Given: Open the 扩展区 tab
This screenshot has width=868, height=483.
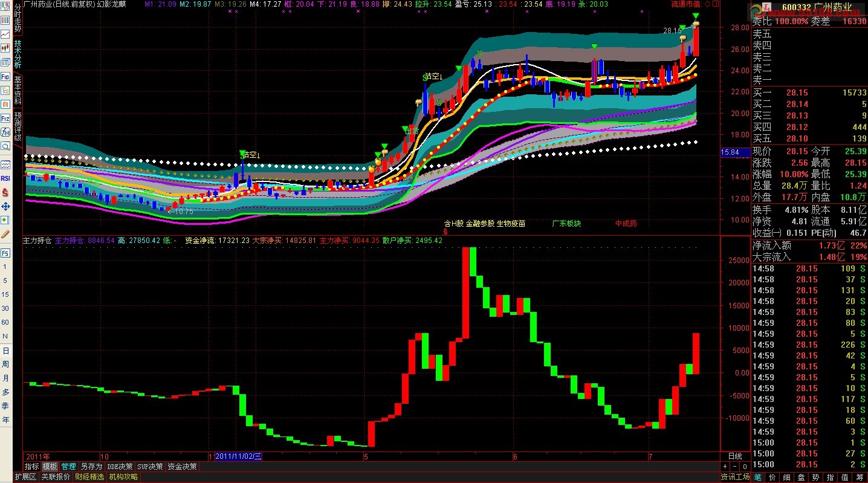Looking at the screenshot, I should tap(25, 477).
